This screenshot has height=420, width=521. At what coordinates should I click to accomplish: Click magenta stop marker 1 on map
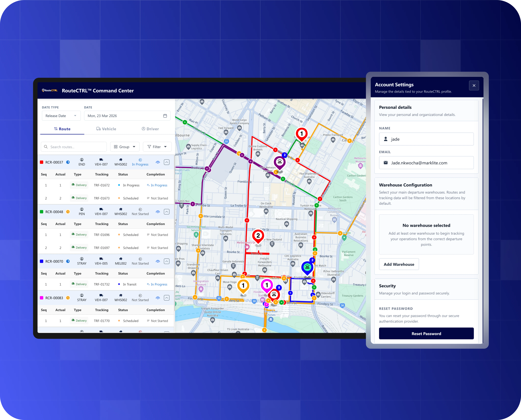coord(267,286)
